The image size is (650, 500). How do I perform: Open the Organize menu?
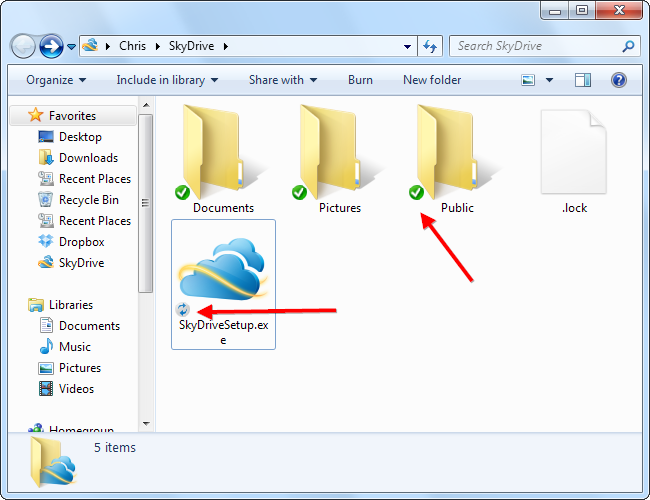click(56, 80)
